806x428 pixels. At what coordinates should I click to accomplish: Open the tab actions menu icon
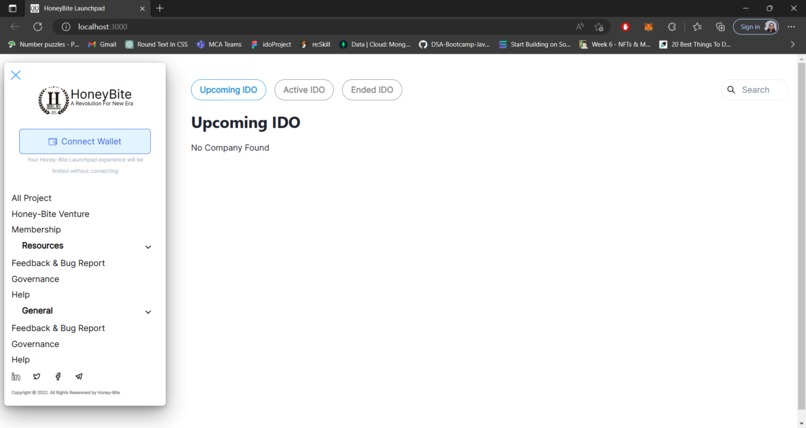pos(12,8)
